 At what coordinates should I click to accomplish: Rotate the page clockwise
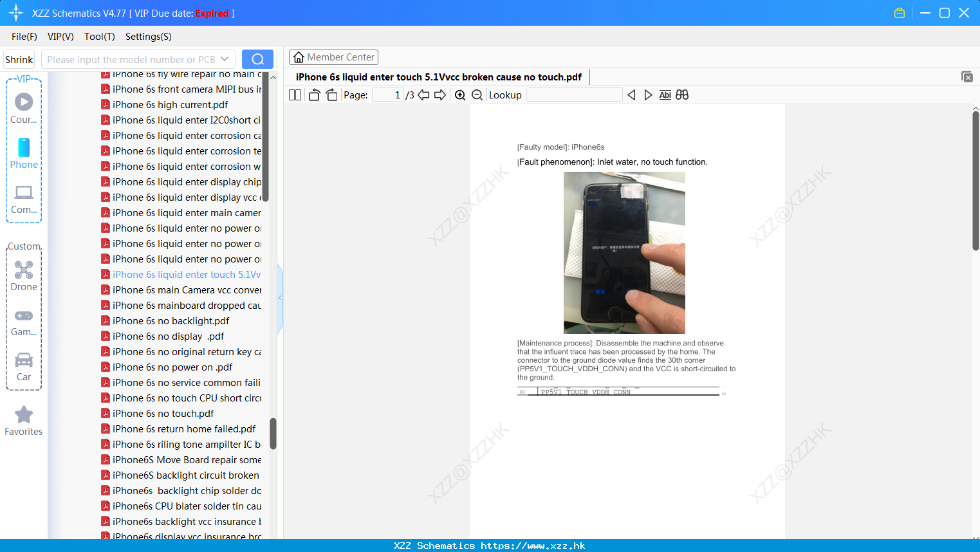tap(331, 95)
